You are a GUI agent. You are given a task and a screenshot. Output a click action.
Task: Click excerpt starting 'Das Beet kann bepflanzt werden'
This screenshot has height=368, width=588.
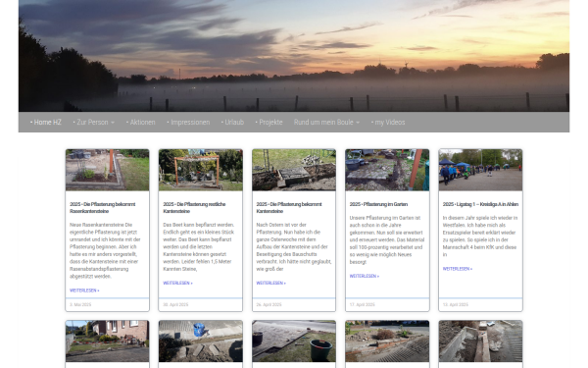(199, 246)
